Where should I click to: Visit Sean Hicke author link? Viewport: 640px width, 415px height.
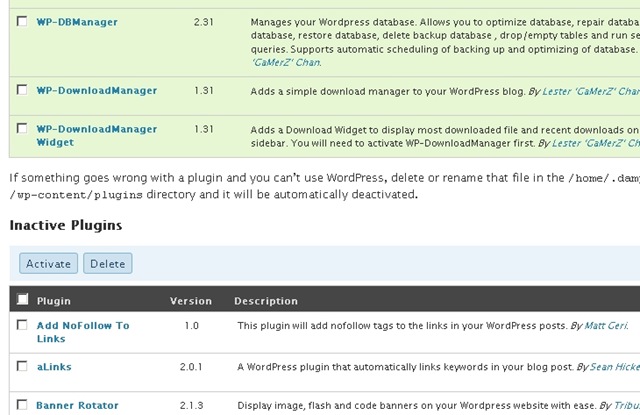615,367
